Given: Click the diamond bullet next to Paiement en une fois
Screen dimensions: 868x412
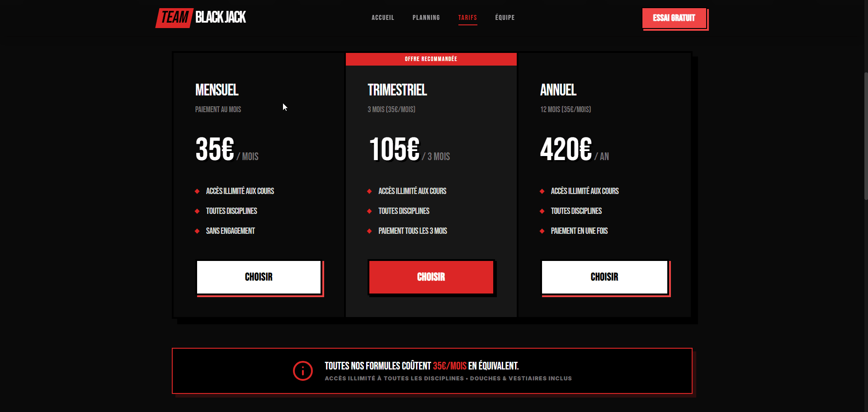Looking at the screenshot, I should coord(542,231).
